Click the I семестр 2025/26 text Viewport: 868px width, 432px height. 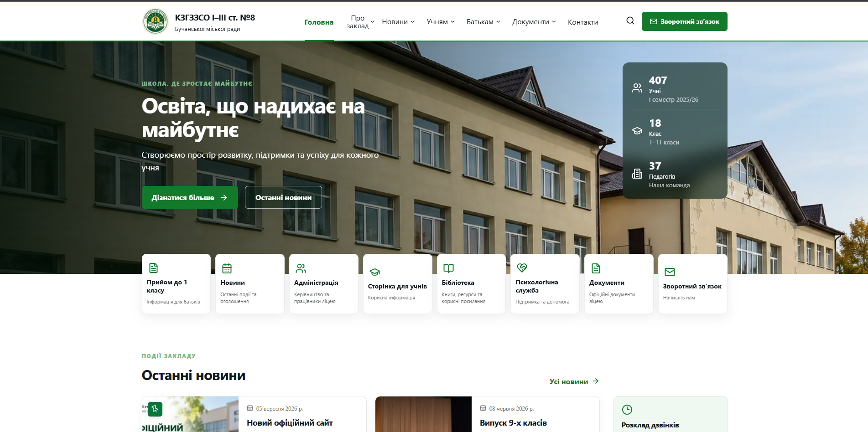673,99
